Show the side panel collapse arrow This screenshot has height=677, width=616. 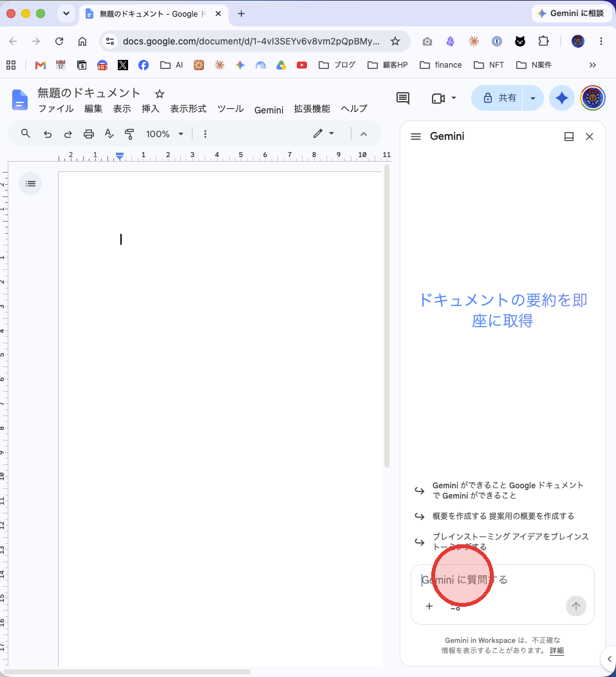(609, 659)
